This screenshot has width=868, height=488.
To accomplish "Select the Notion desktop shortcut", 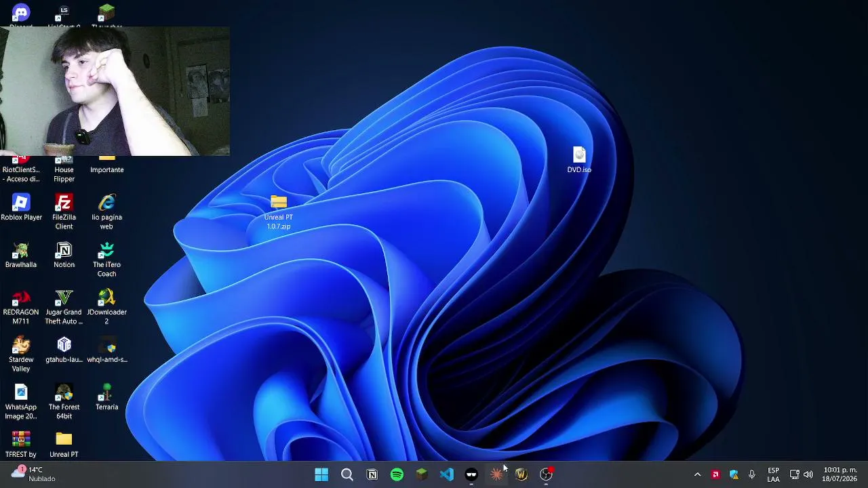I will [x=64, y=255].
